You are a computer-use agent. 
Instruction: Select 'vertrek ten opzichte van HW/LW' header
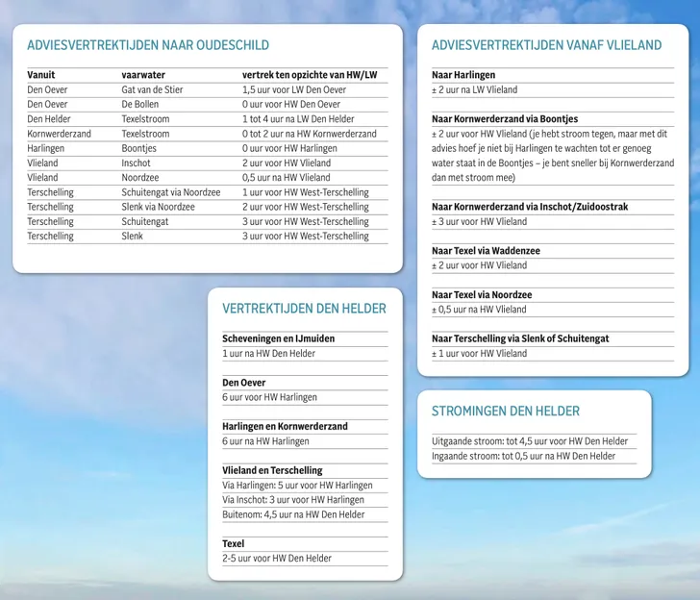tap(309, 75)
